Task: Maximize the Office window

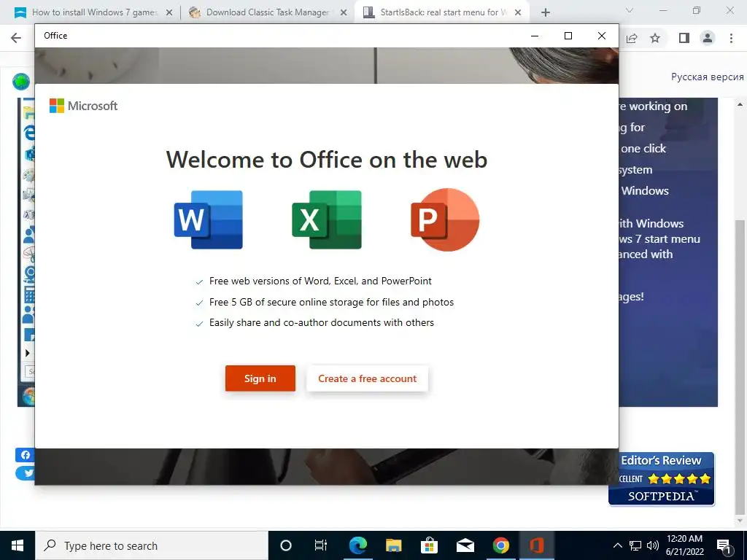Action: pos(568,36)
